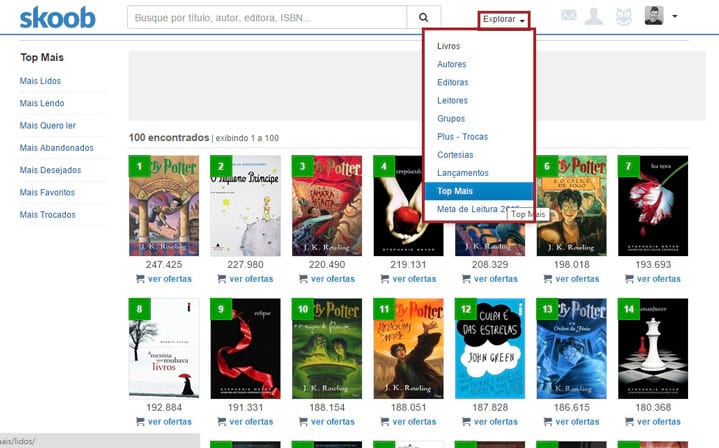Click ver ofertas under 188.154
This screenshot has width=719, height=448.
[327, 421]
